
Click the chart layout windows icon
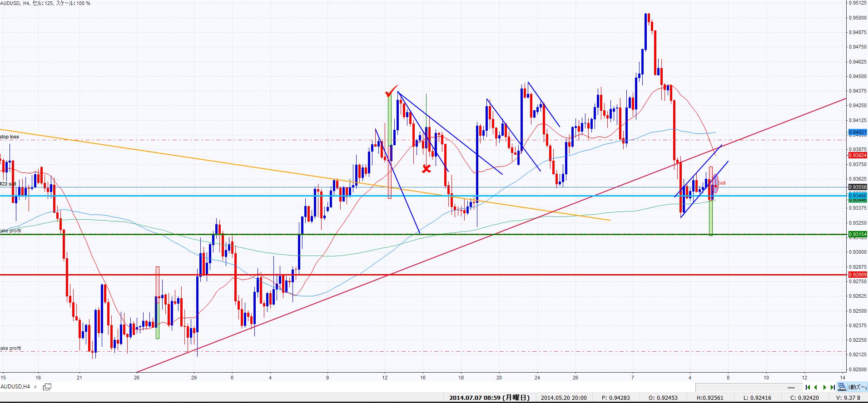842,387
